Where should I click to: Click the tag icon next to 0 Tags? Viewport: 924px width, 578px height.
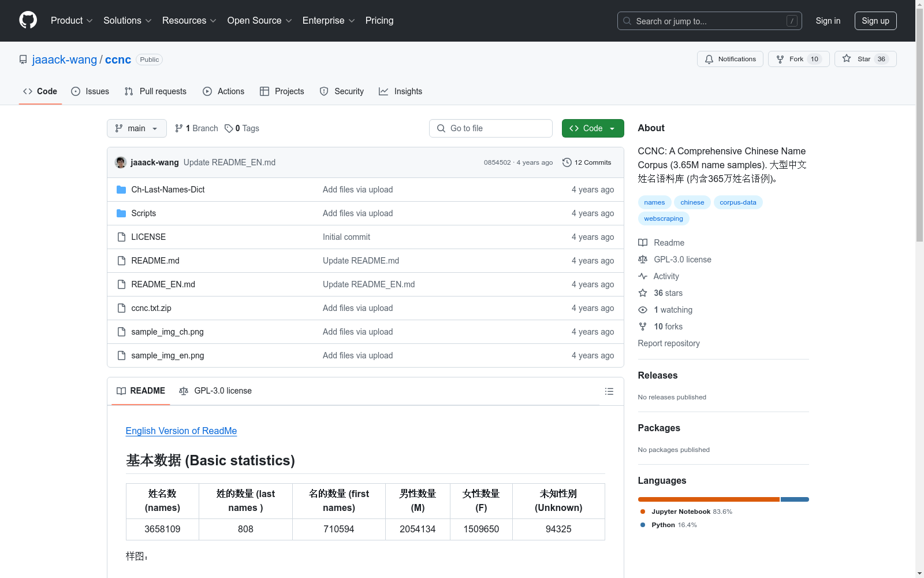(229, 128)
